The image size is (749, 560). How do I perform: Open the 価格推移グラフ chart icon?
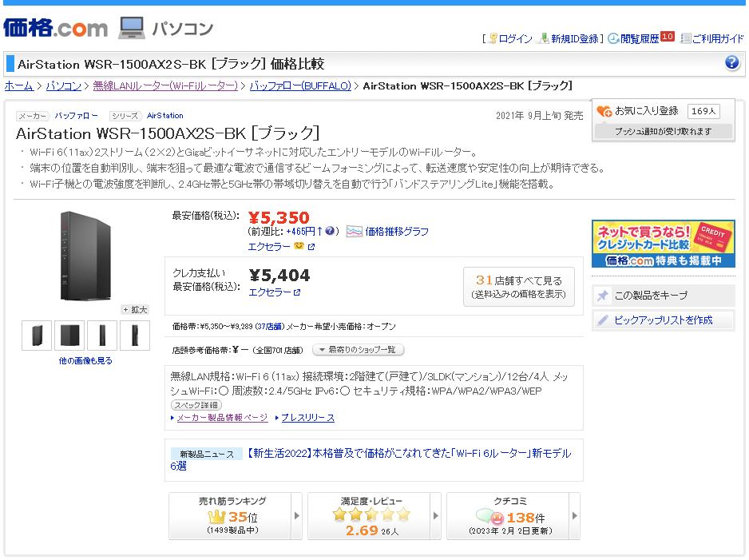click(355, 232)
